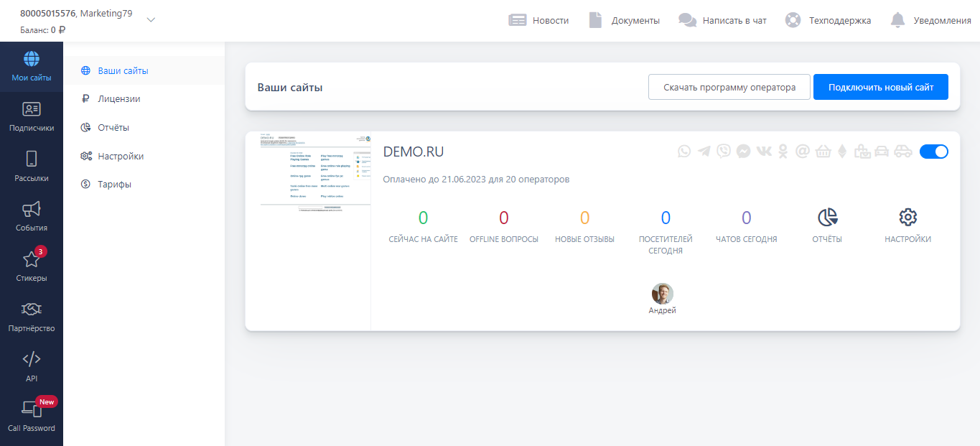Select Лицензии in the submenu
Screen dimensions: 980x446
click(x=118, y=99)
